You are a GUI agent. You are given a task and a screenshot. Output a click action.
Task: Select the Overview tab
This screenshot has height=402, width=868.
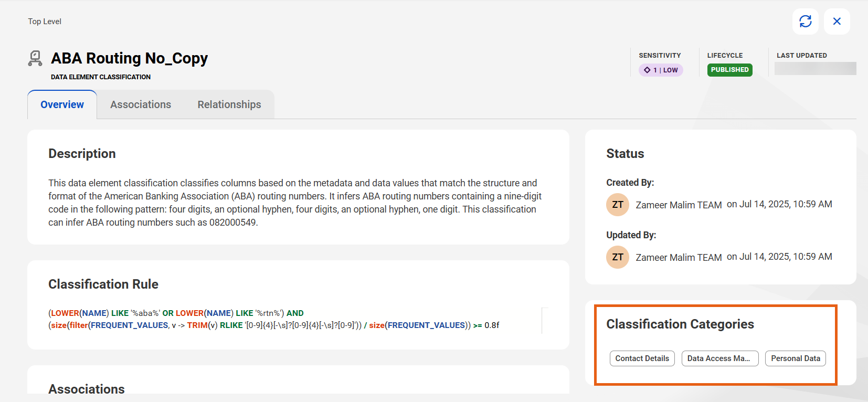62,104
